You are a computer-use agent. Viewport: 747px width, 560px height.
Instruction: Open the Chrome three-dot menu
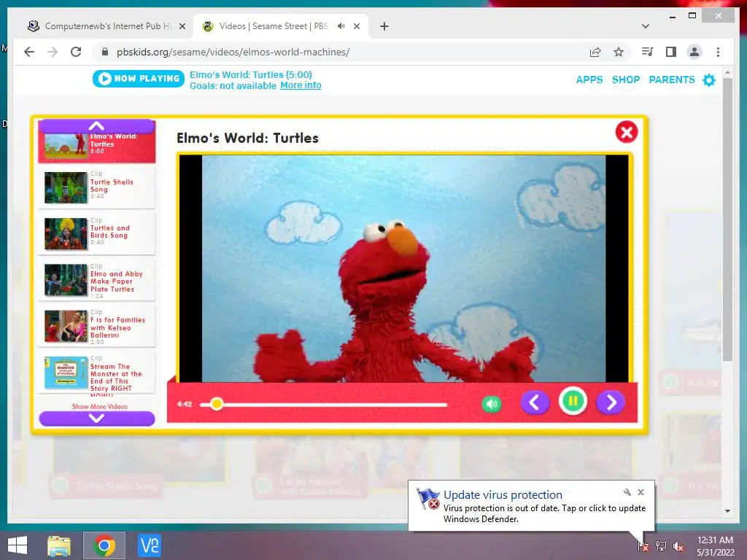718,52
